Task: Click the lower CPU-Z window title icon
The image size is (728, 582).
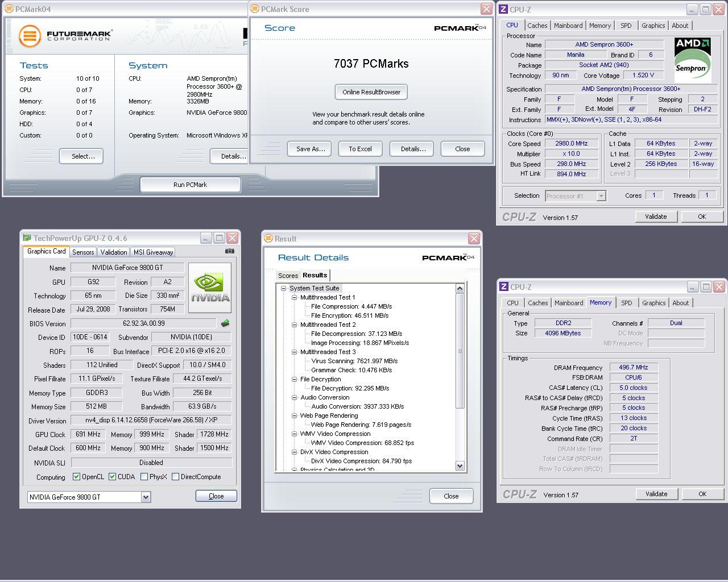Action: pyautogui.click(x=504, y=287)
